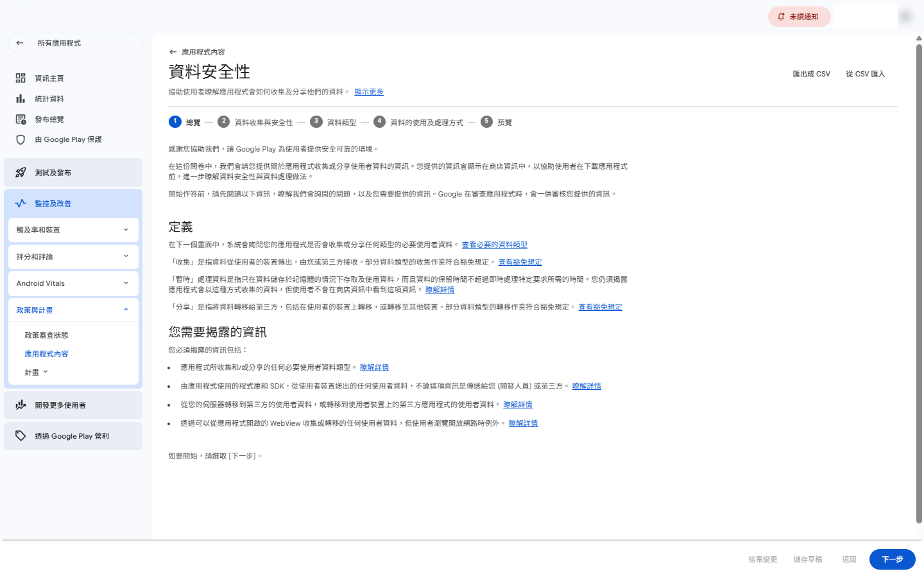Go to step 2 資料收集與安全性
Screen dimensions: 924x578
coord(255,122)
